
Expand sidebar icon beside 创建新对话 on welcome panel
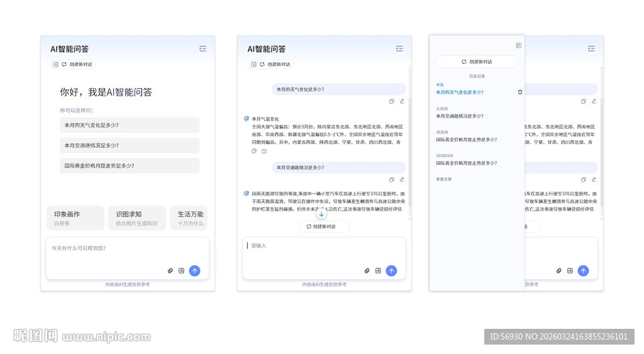56,65
